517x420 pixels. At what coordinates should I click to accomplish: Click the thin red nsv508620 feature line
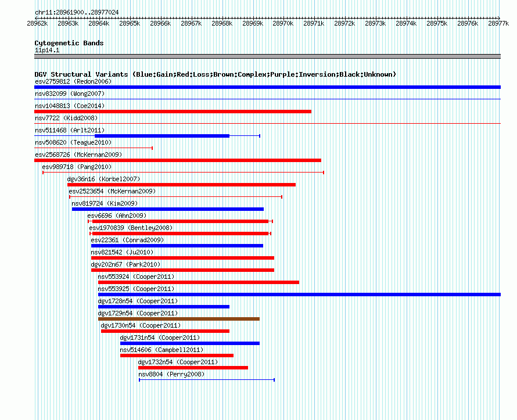[x=94, y=148]
